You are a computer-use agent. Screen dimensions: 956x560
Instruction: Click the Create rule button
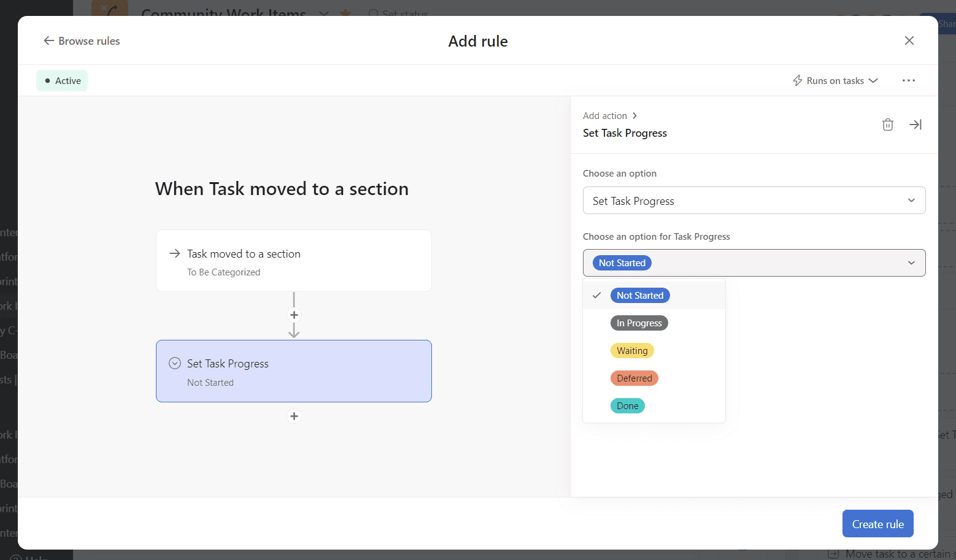[x=877, y=523]
